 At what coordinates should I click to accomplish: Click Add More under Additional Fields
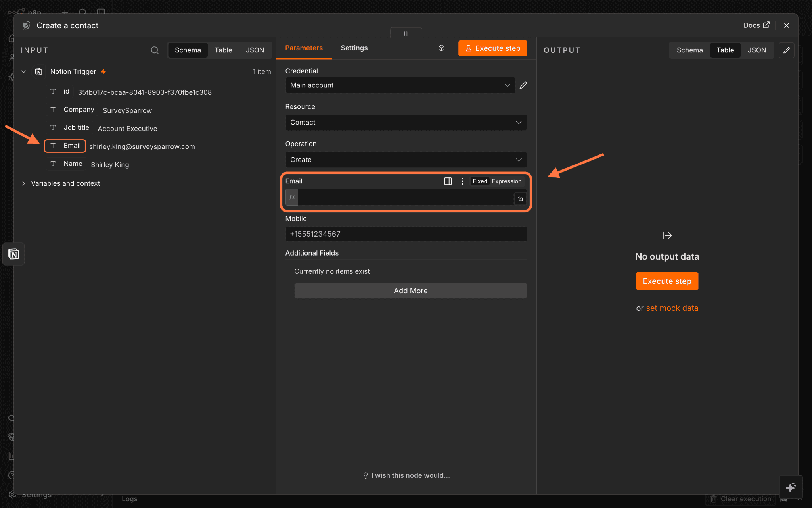(410, 291)
